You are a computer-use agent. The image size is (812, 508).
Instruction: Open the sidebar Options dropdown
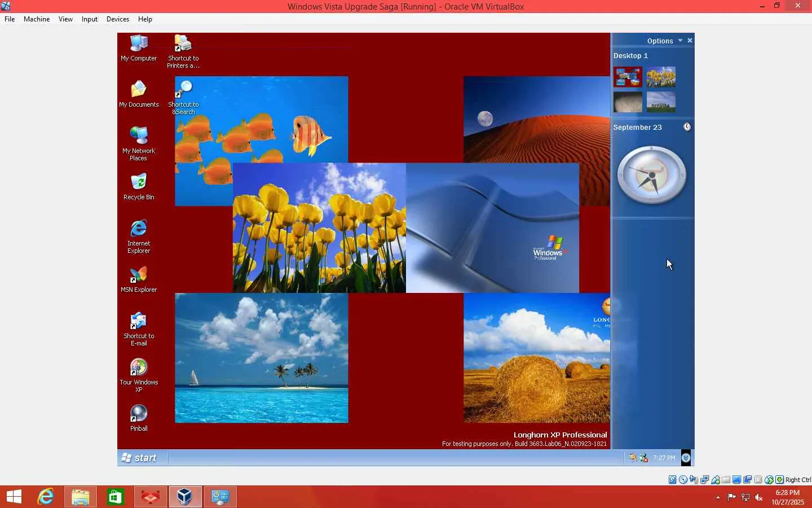click(665, 41)
